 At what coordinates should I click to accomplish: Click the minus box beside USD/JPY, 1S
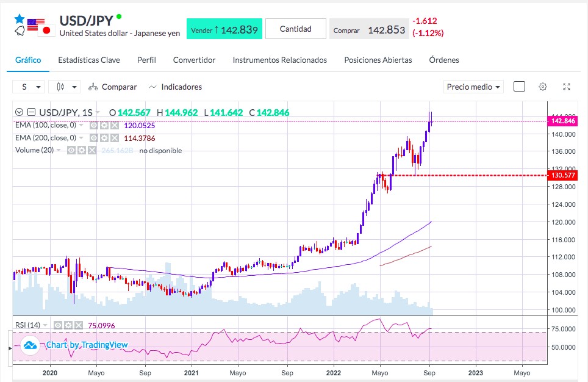coord(32,112)
